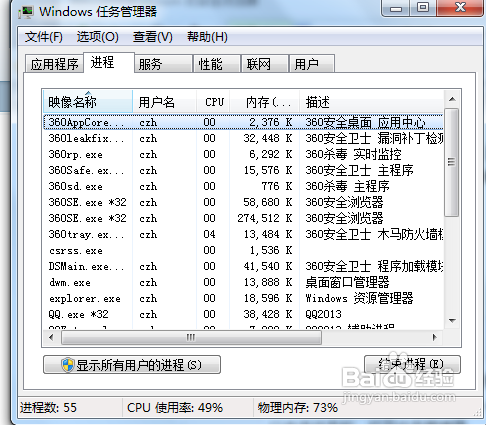Viewport: 486px width, 425px height.
Task: Click the vertical scrollbar down arrow
Action: click(x=452, y=321)
